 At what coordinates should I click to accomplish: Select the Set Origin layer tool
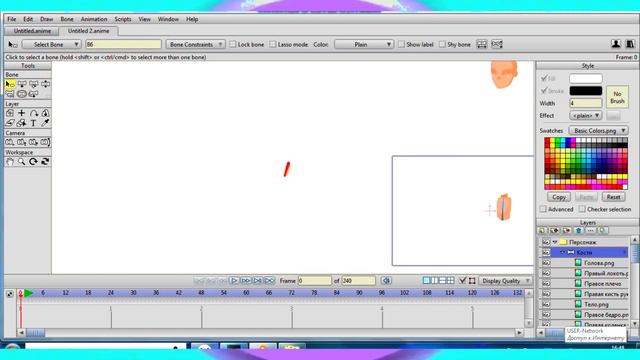pos(10,113)
